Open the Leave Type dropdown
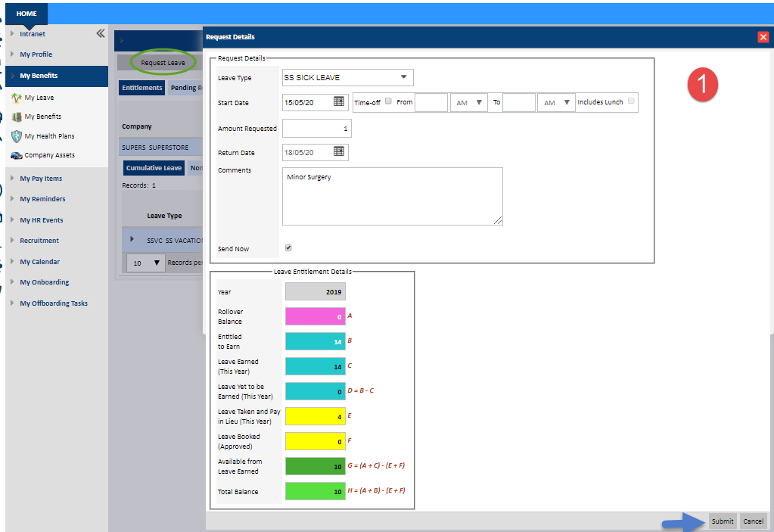This screenshot has width=774, height=532. 347,77
